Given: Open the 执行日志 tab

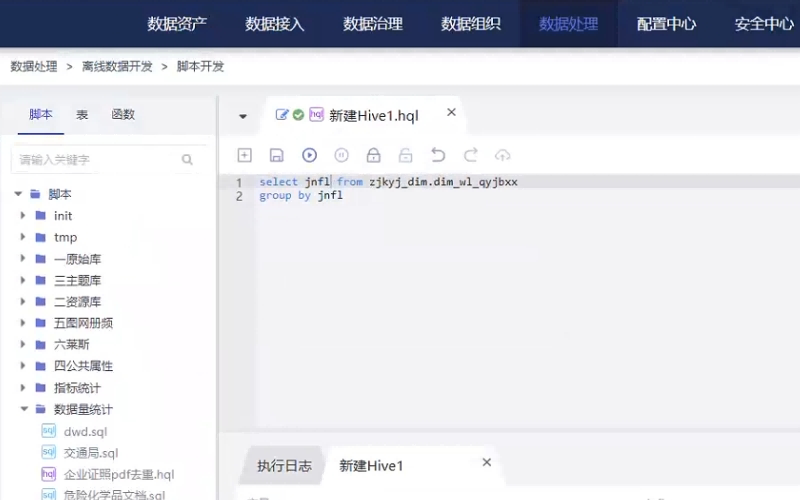Looking at the screenshot, I should (284, 466).
